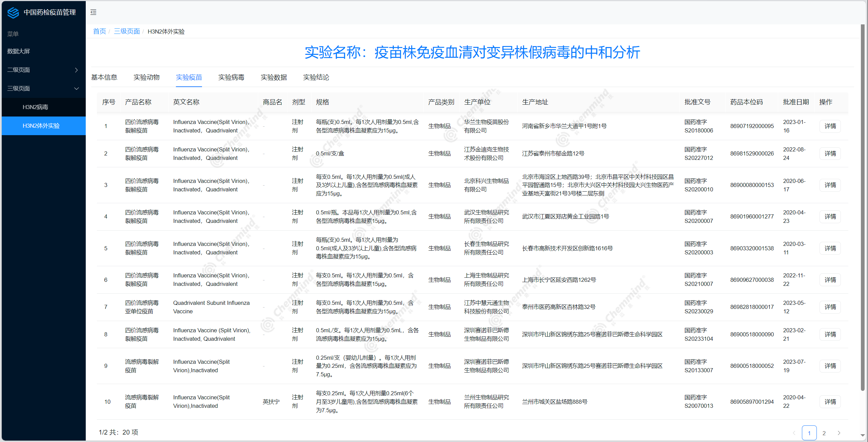The height and width of the screenshot is (442, 868).
Task: Click the 药品本位码 column header
Action: click(746, 102)
